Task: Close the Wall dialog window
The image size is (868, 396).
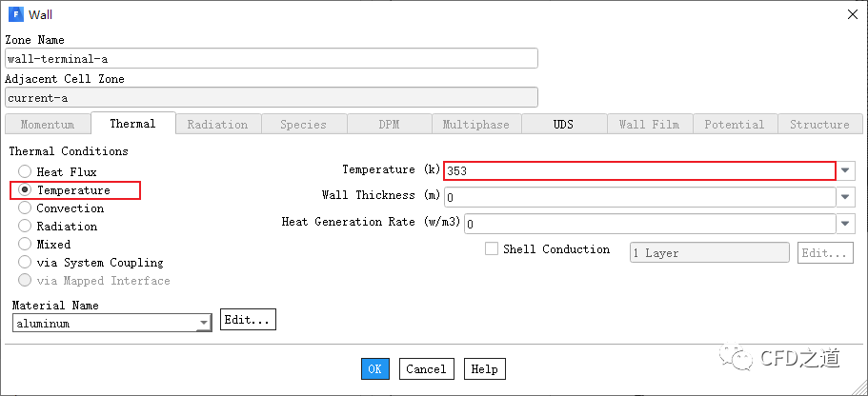Action: [851, 14]
